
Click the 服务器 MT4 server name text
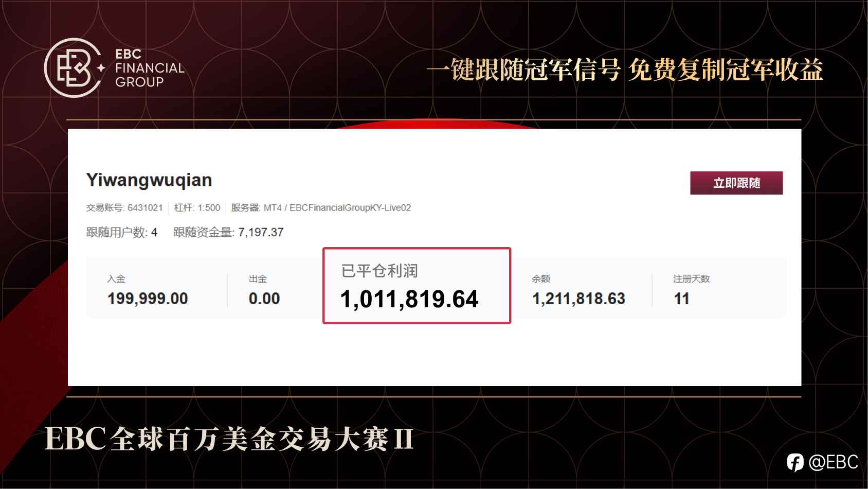coord(321,208)
